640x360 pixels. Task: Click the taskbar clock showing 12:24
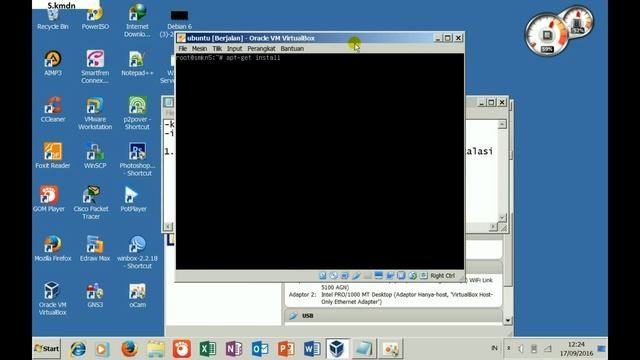coord(576,349)
